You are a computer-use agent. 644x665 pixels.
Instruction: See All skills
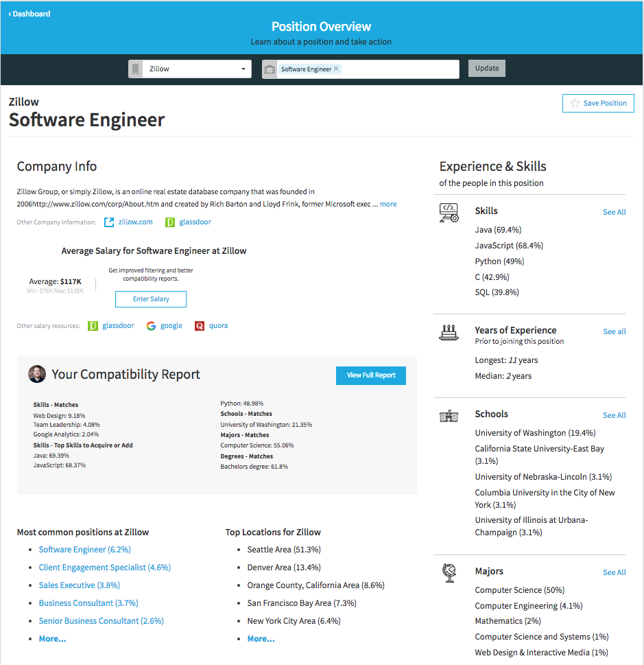[614, 212]
